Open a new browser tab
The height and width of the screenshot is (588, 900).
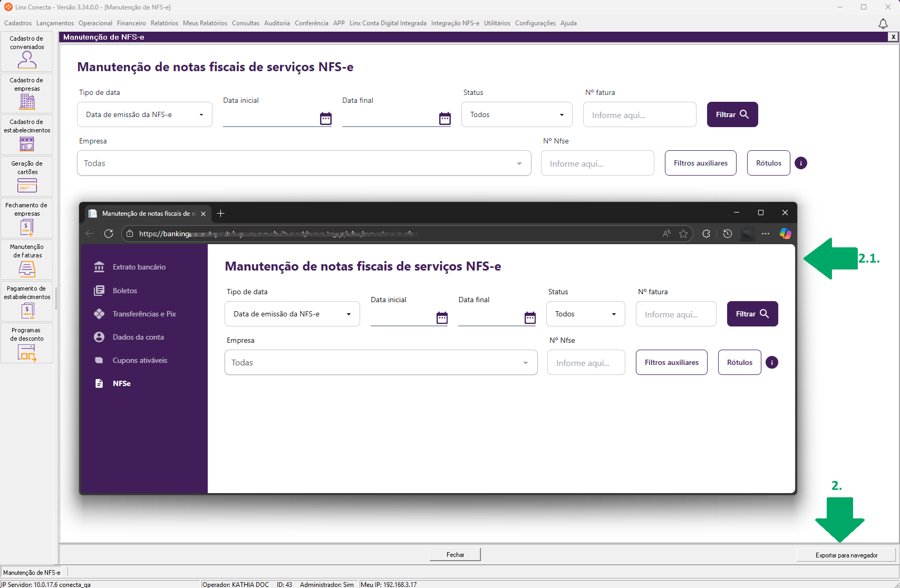[x=221, y=214]
